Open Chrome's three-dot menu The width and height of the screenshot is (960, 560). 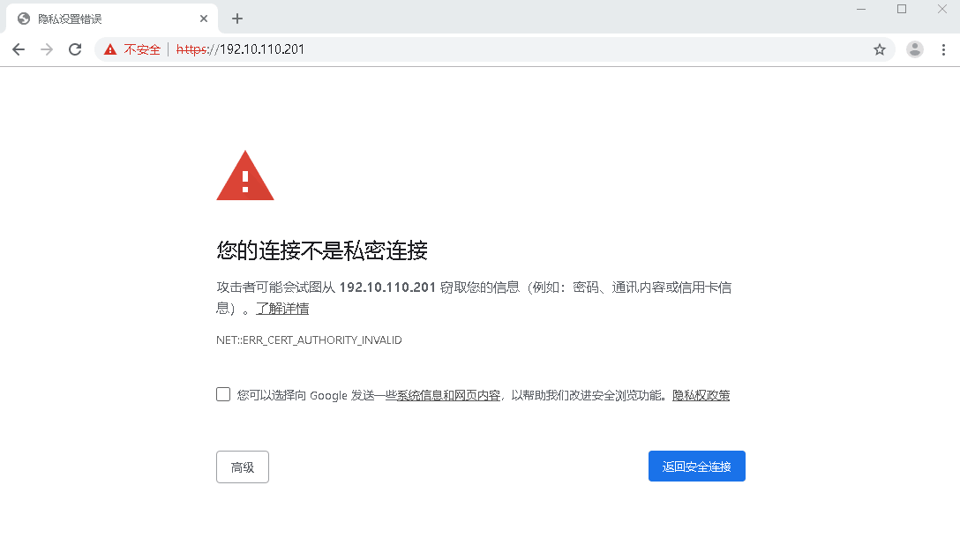943,49
